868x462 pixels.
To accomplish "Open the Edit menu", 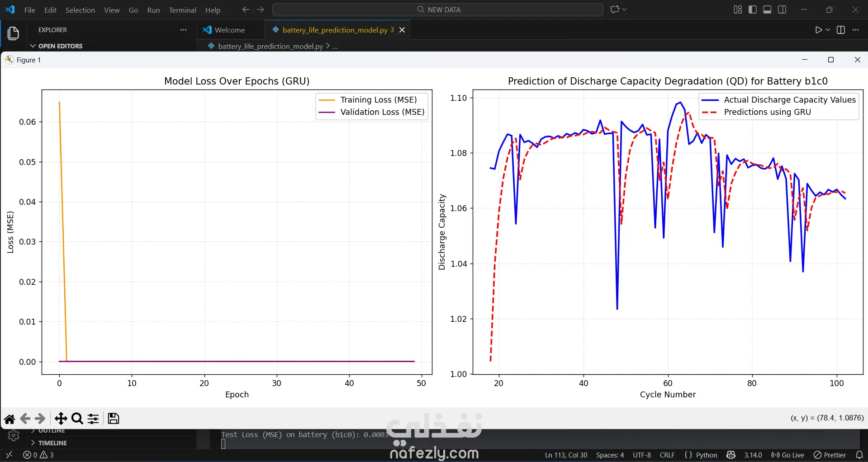I will (50, 9).
